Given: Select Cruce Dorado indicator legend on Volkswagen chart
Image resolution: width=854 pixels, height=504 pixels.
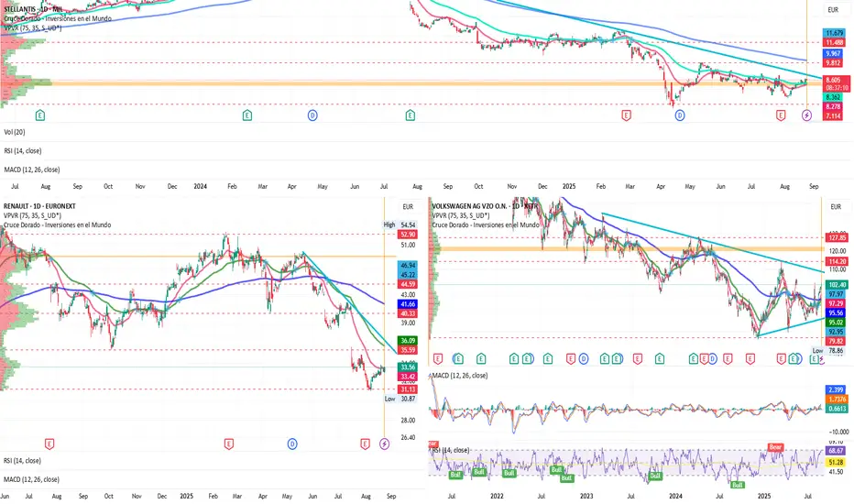Looking at the screenshot, I should [x=486, y=225].
